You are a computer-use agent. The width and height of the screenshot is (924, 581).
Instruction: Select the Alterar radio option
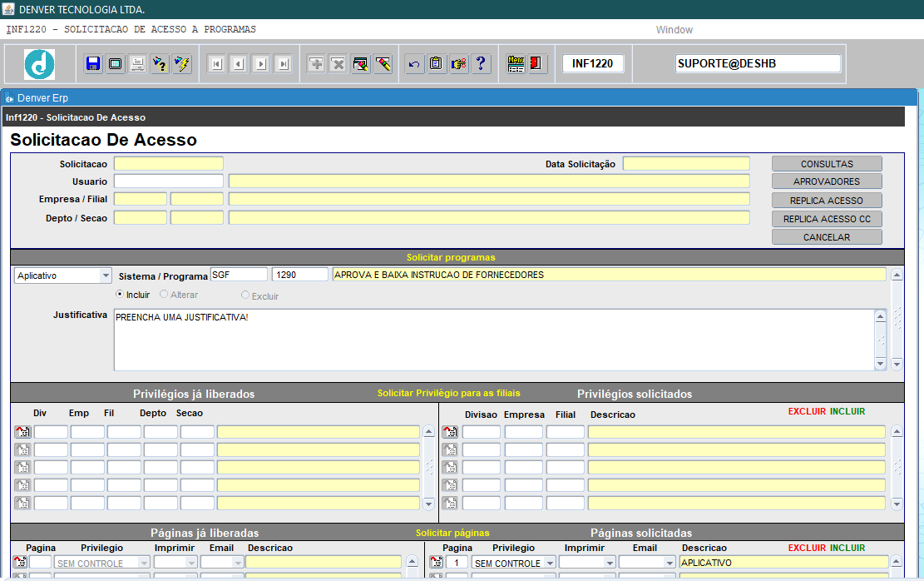(x=164, y=294)
